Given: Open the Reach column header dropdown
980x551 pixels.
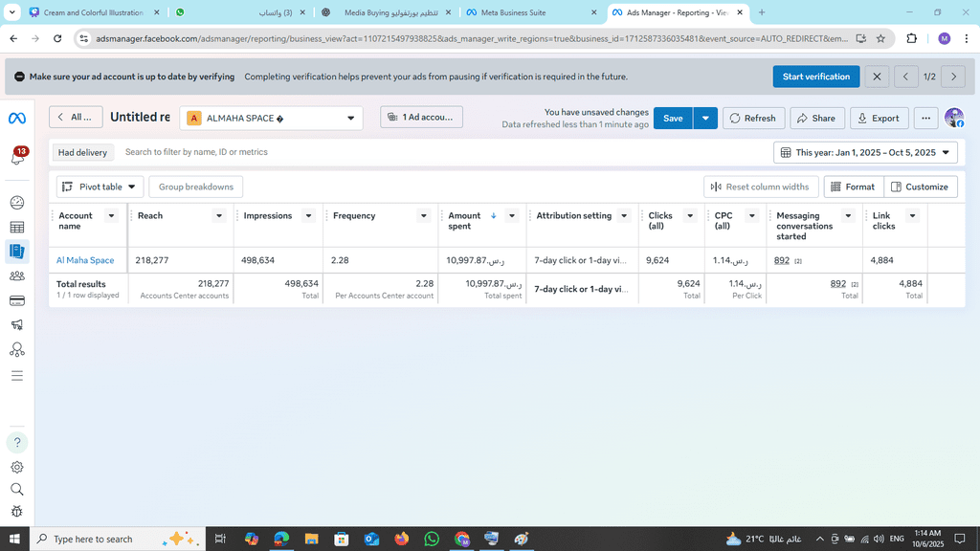Looking at the screenshot, I should [x=218, y=216].
